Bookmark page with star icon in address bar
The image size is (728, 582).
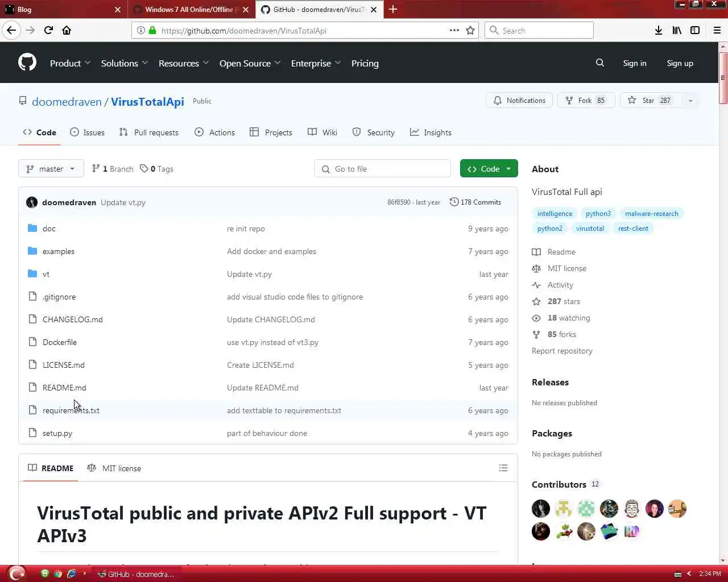470,30
